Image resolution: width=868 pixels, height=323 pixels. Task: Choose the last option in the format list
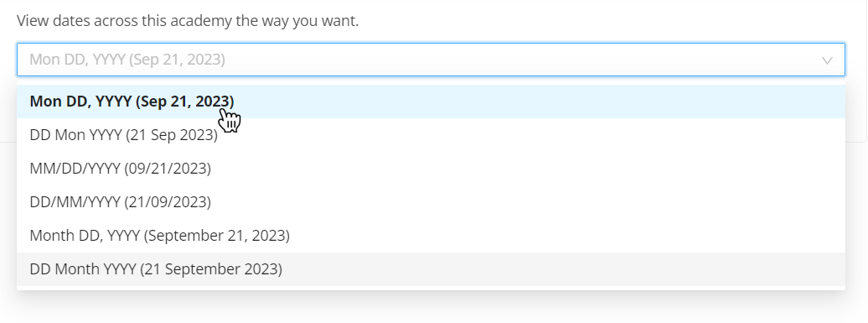(x=431, y=269)
